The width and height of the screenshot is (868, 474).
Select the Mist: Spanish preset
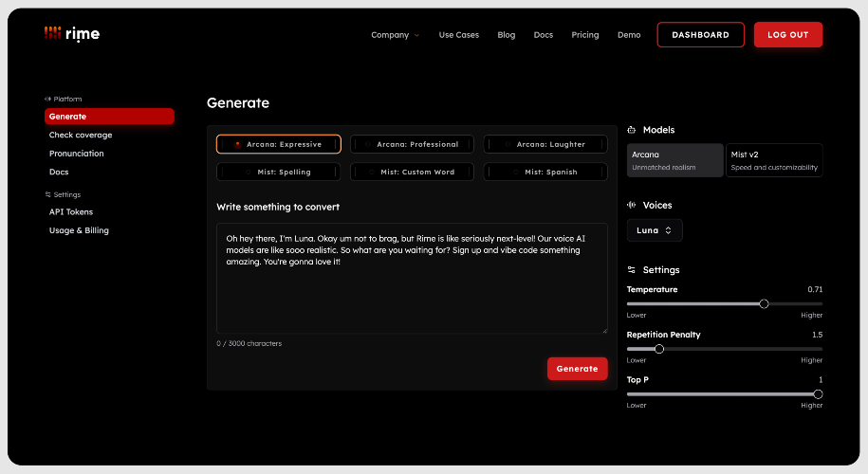click(x=545, y=172)
